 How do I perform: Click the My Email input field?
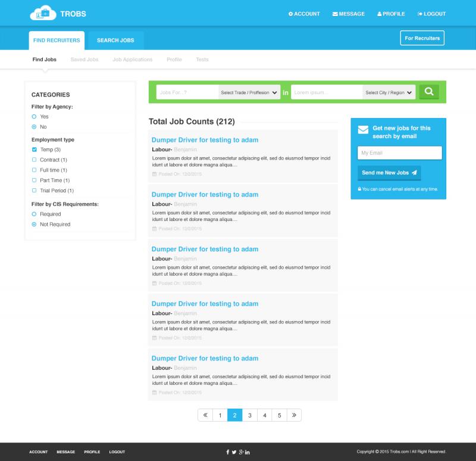point(399,153)
